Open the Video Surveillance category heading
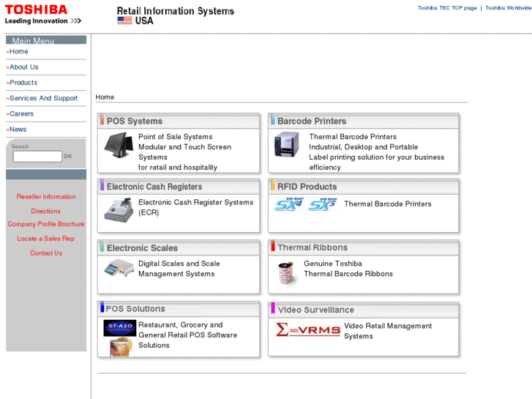The height and width of the screenshot is (399, 532). coord(316,310)
